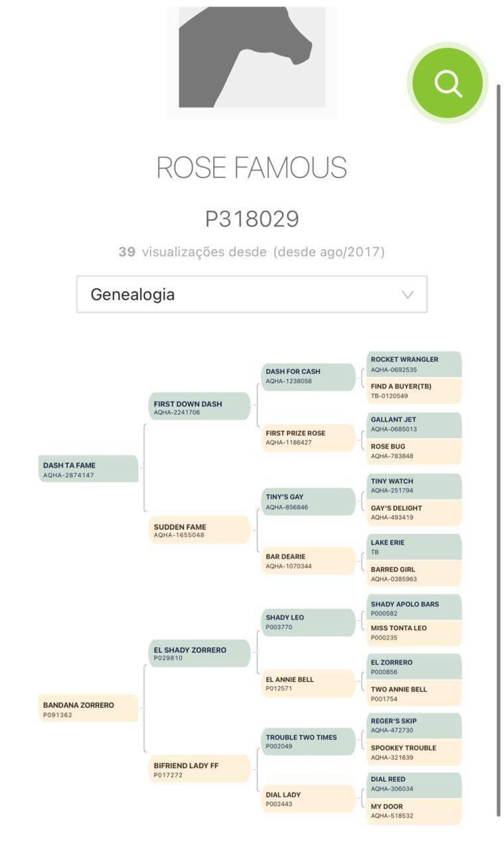Click MY DOOR ancestor box
This screenshot has height=850, width=504.
414,811
